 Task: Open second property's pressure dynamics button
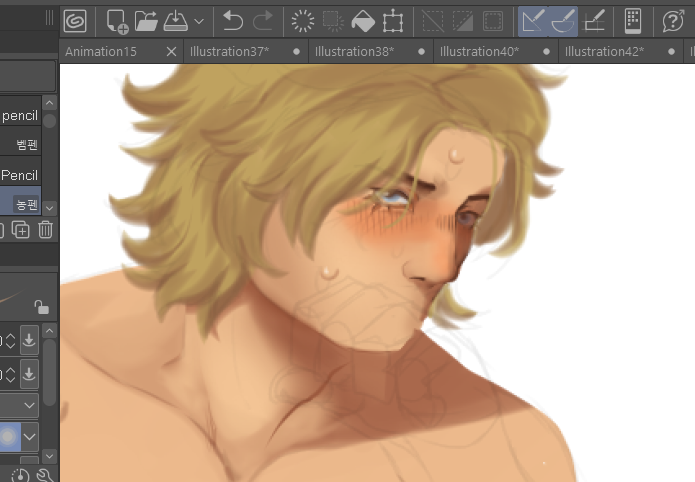[29, 375]
